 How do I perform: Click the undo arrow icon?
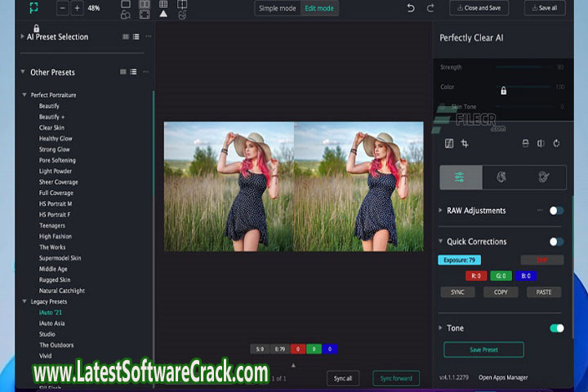coord(411,8)
